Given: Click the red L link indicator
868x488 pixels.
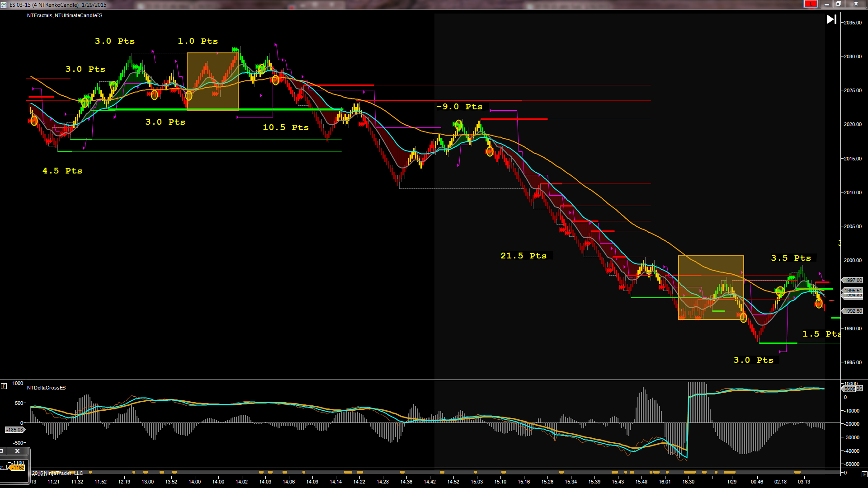Looking at the screenshot, I should coord(810,4).
